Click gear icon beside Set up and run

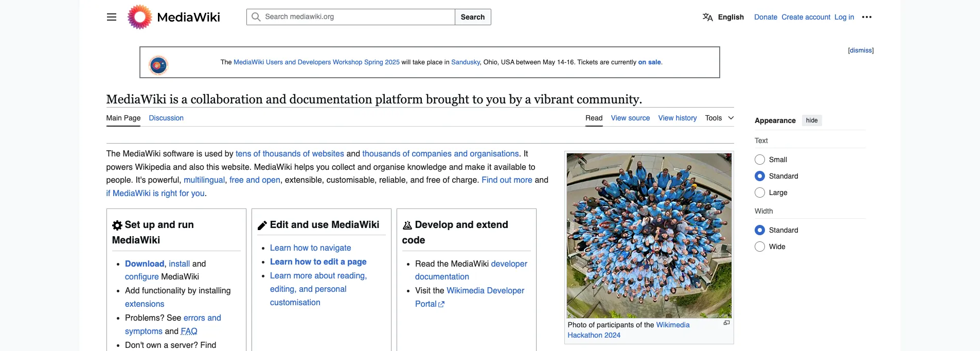click(117, 225)
